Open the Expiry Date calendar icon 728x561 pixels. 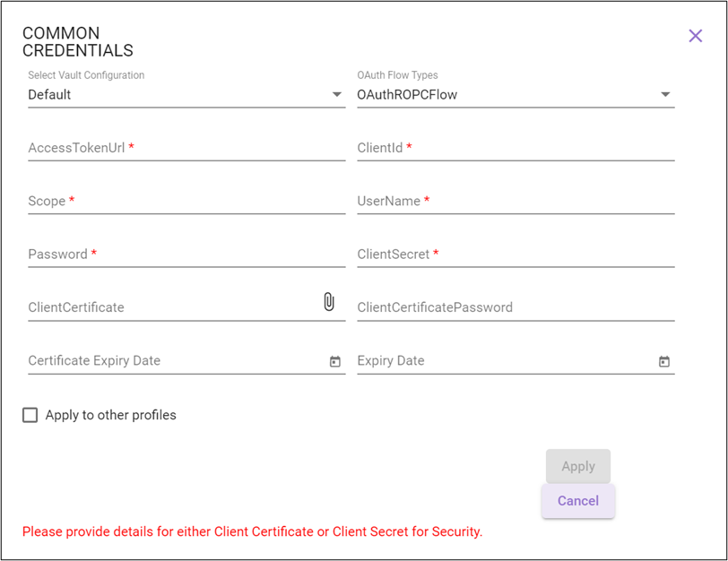[x=664, y=361]
